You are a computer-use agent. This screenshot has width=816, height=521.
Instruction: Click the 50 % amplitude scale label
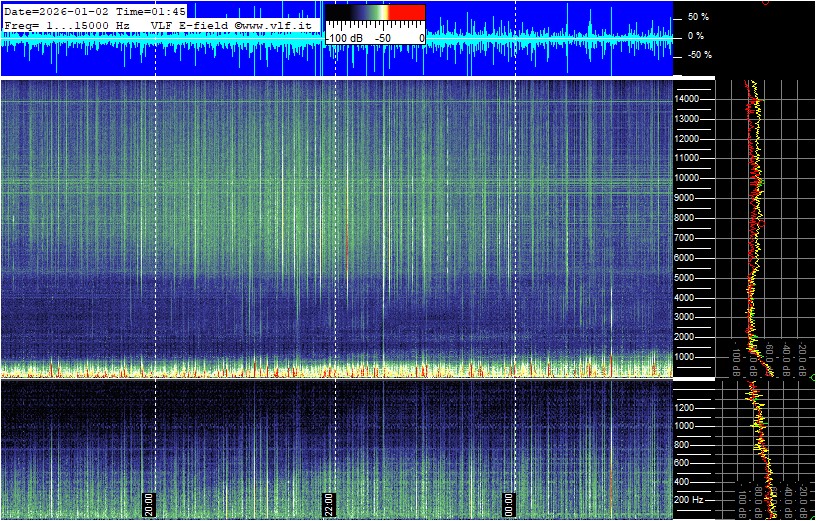coord(697,17)
